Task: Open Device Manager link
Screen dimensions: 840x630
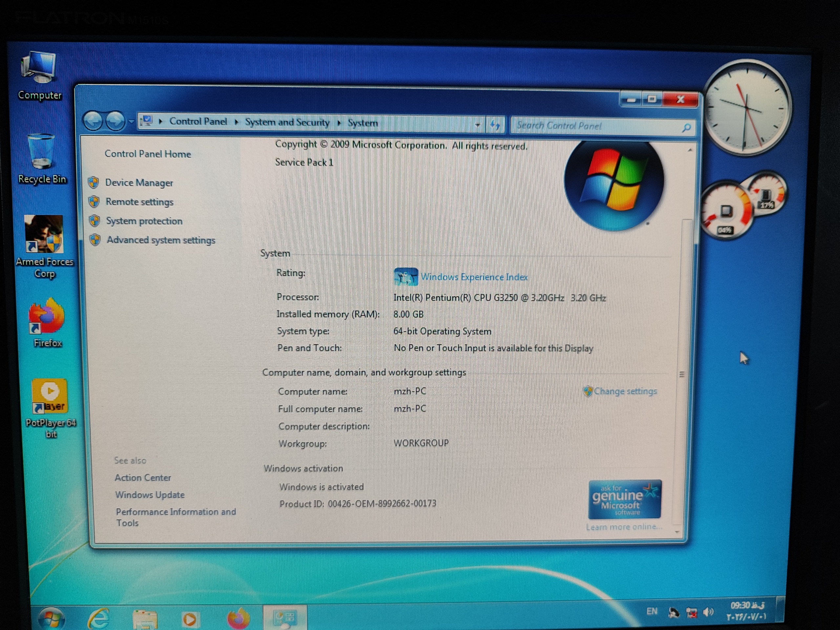Action: point(139,183)
